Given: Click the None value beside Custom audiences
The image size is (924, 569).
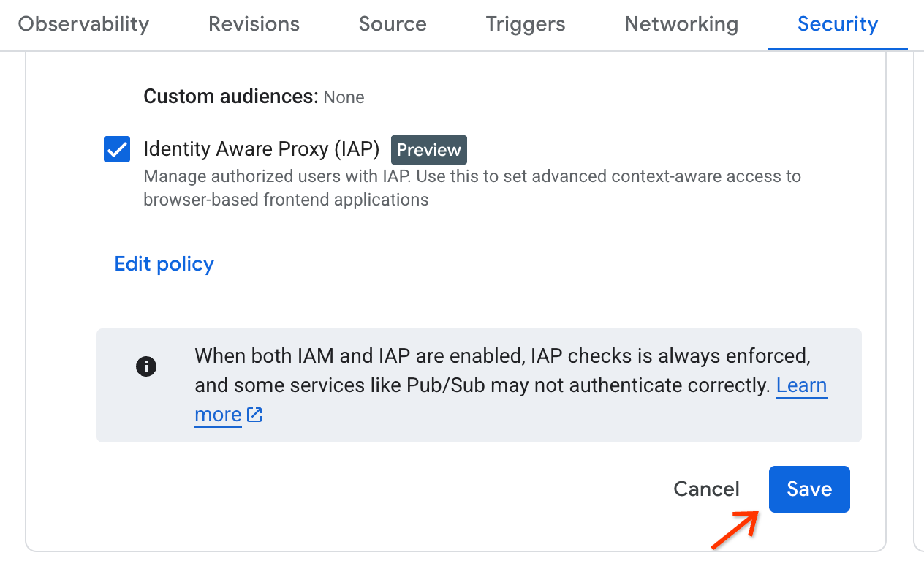Looking at the screenshot, I should [x=344, y=97].
